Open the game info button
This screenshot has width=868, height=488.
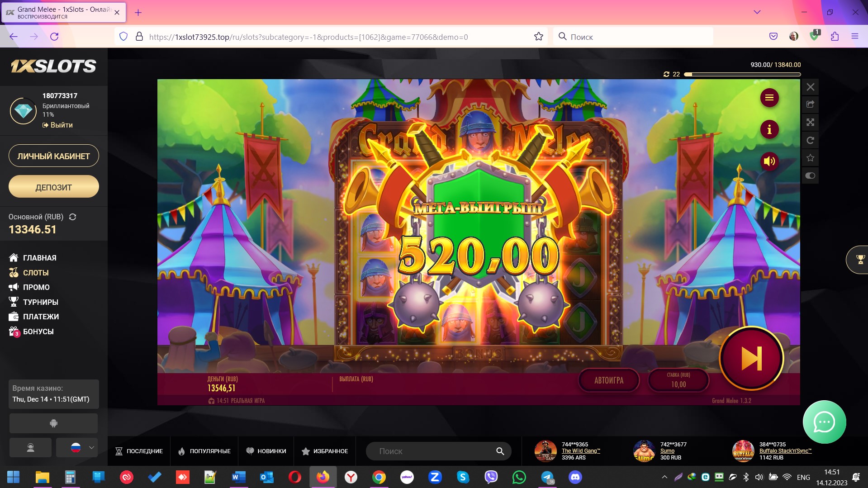[769, 130]
